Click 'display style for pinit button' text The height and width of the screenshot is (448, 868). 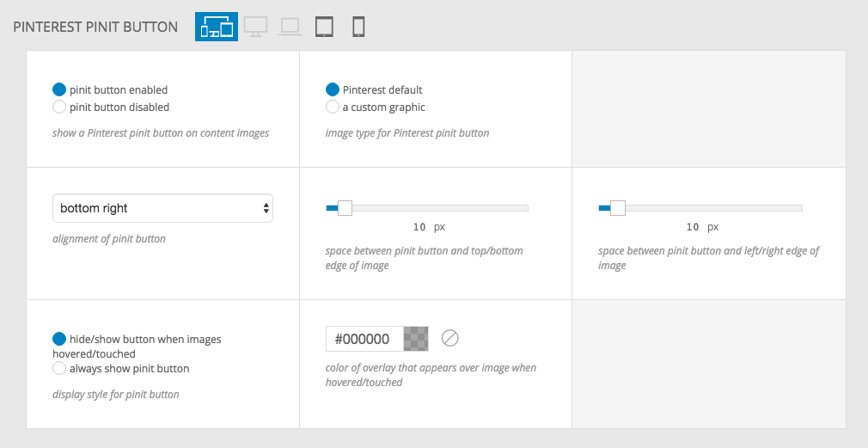click(116, 395)
